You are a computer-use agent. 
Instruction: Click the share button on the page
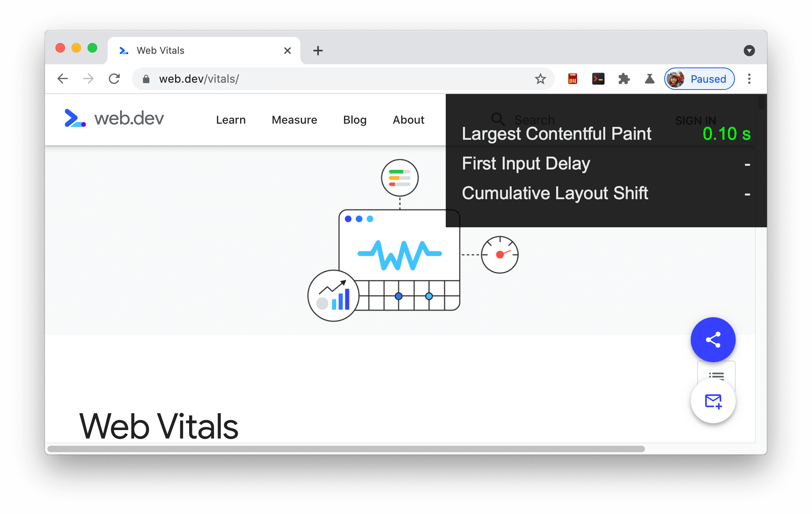click(x=713, y=340)
